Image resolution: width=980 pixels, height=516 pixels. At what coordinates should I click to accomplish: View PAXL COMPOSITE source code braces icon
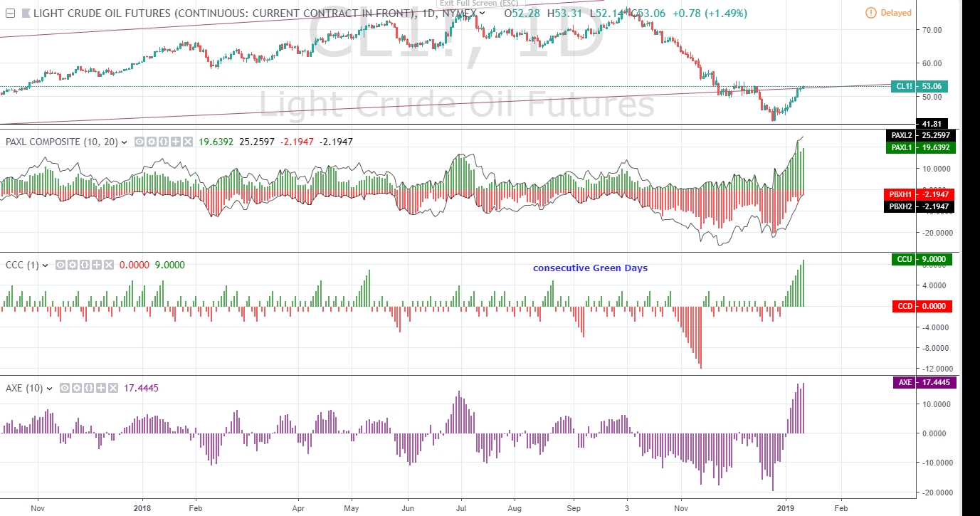click(x=164, y=142)
